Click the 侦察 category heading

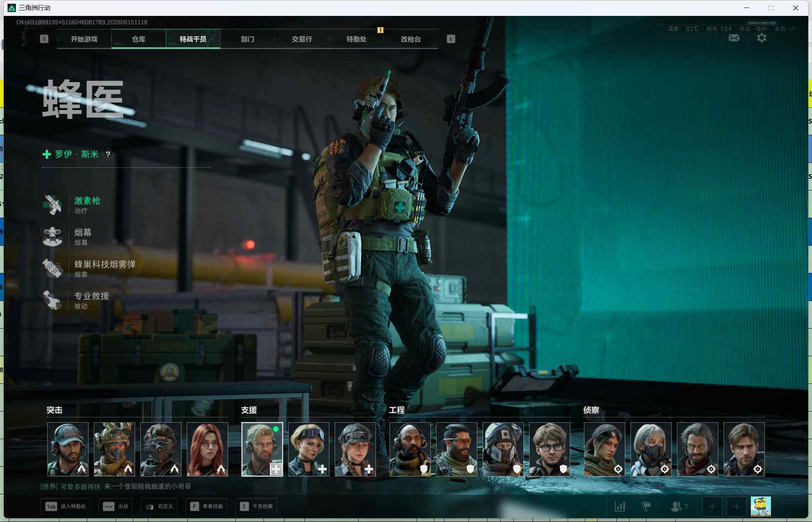[591, 410]
